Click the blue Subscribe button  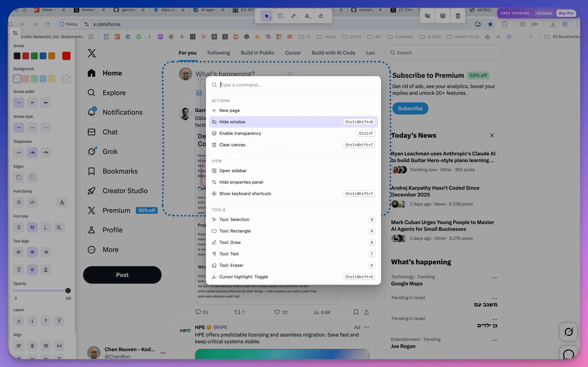(410, 108)
